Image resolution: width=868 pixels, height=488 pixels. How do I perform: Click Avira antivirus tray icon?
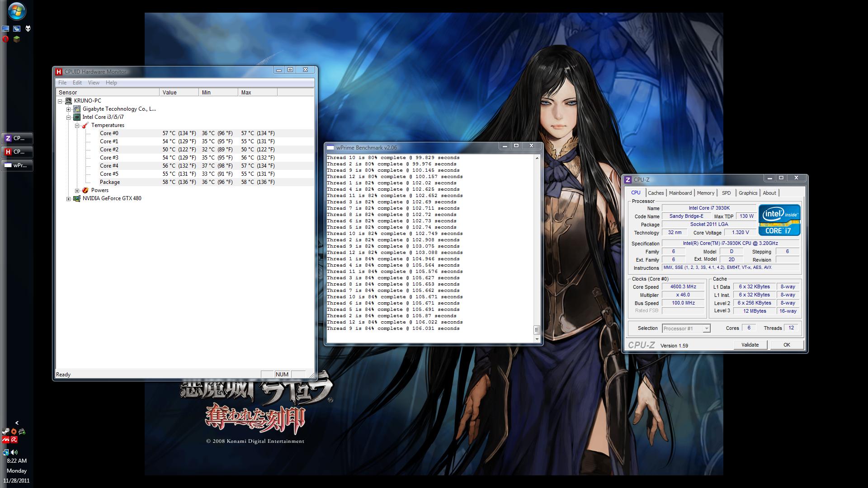(x=14, y=439)
